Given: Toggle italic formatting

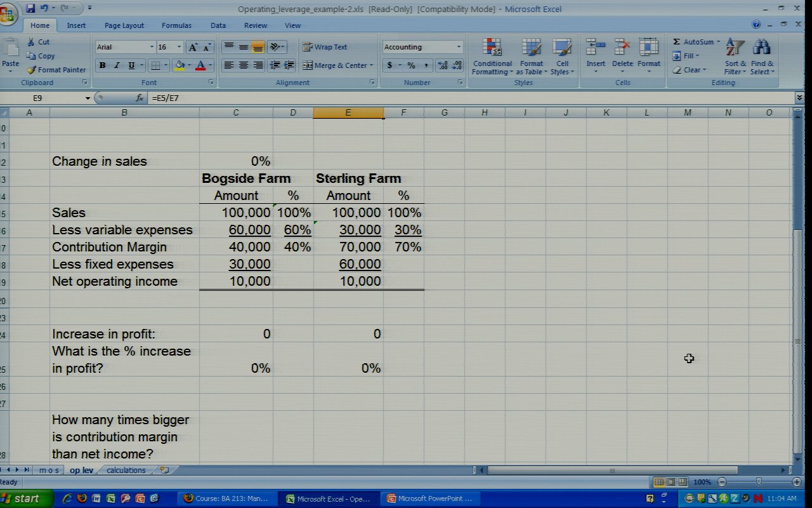Looking at the screenshot, I should click(x=117, y=65).
